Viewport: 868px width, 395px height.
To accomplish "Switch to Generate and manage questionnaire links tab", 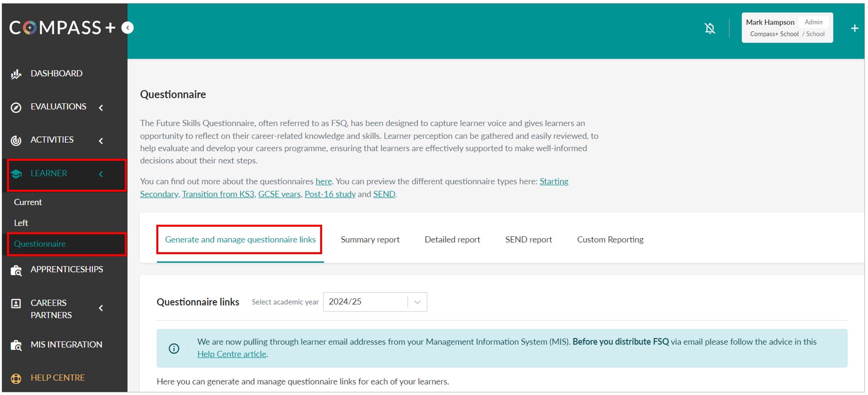I will [240, 240].
